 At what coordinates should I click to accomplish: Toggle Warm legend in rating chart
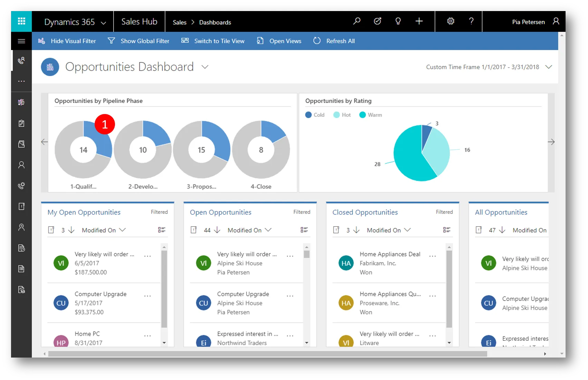pyautogui.click(x=370, y=115)
